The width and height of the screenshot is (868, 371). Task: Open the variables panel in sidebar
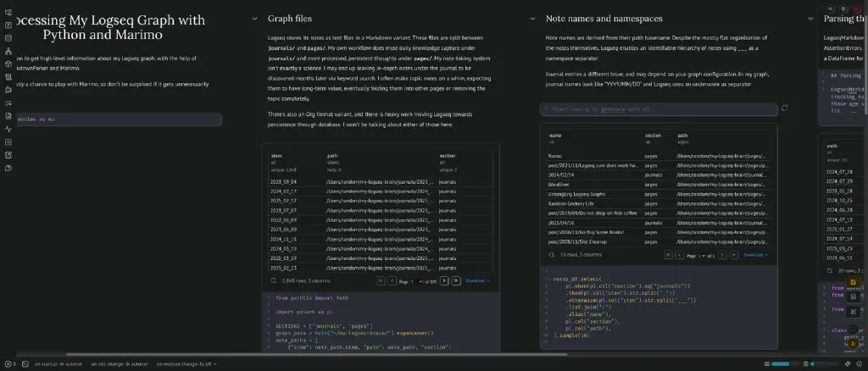[8, 26]
